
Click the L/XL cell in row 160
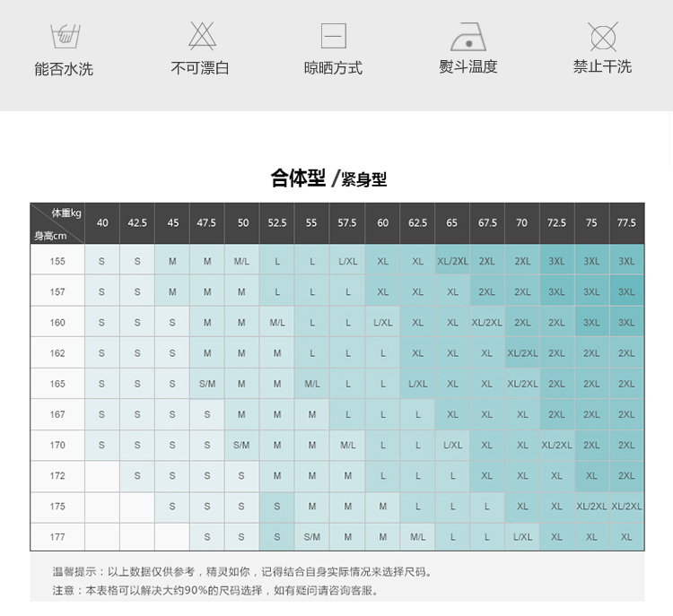coord(382,323)
